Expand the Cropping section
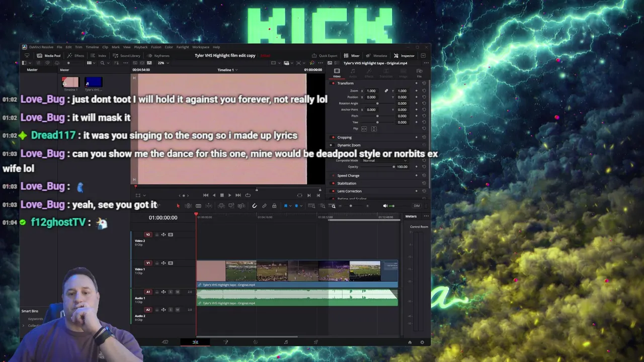The image size is (644, 362). pyautogui.click(x=345, y=137)
